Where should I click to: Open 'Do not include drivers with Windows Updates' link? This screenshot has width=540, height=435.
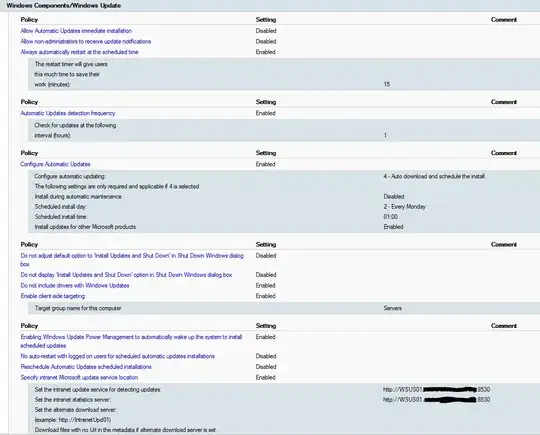point(75,286)
